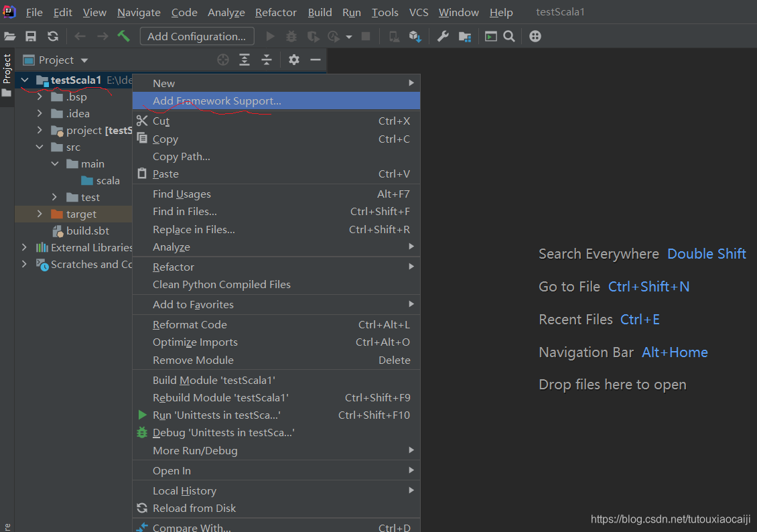This screenshot has width=757, height=532.
Task: Open the Open In submenu
Action: point(276,470)
